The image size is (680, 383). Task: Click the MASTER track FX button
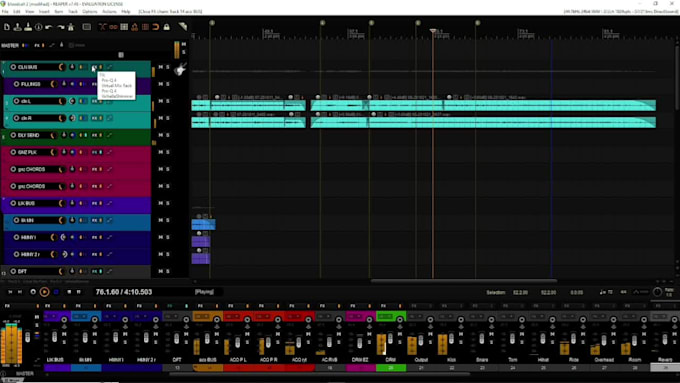coord(37,45)
